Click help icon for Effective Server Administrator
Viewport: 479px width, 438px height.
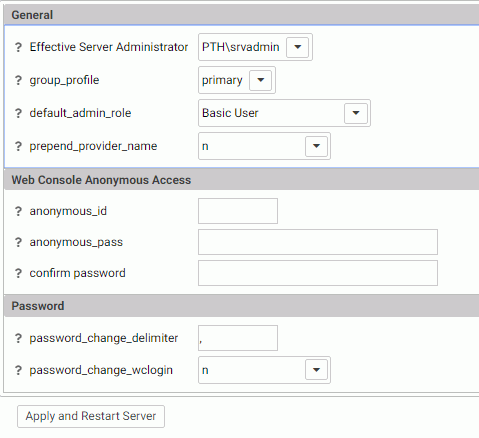pos(18,47)
